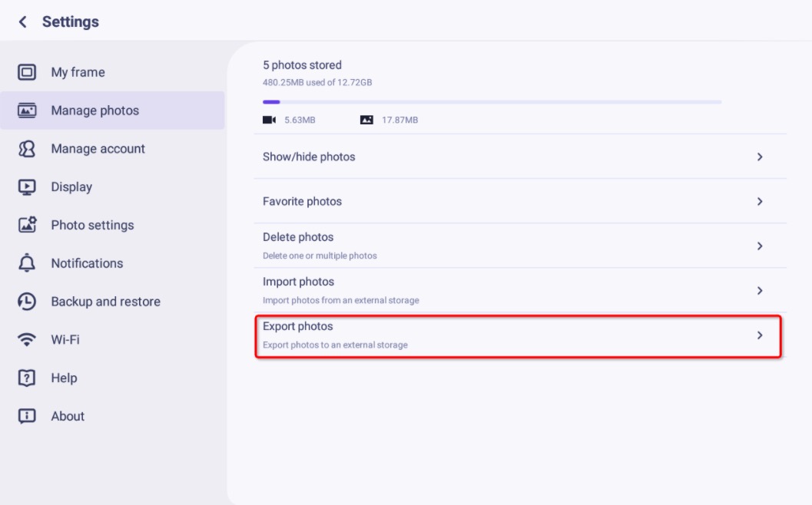812x505 pixels.
Task: Select the Manage photos icon
Action: [25, 110]
